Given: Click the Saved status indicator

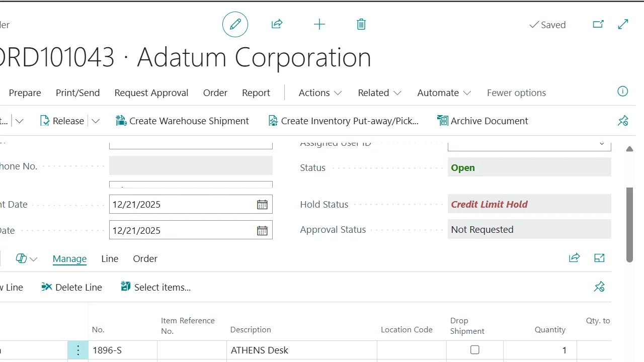Looking at the screenshot, I should 547,25.
